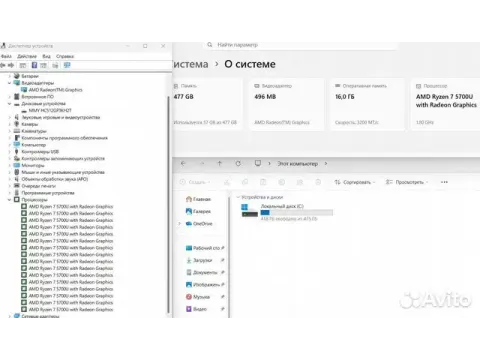Click the Paste clipboard icon in Explorer toolbar

click(x=263, y=182)
